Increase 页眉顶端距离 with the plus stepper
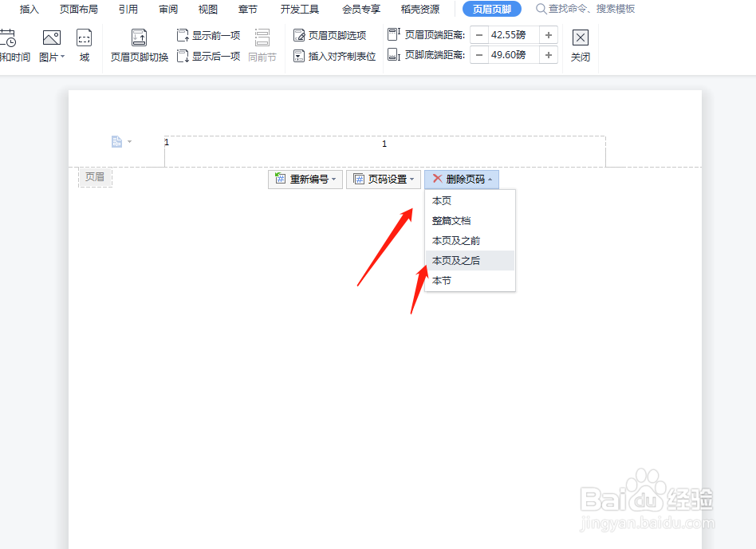 (549, 34)
